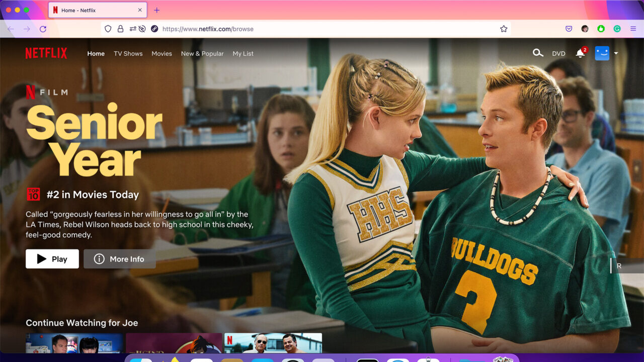The image size is (644, 362).
Task: Play Senior Year
Action: coord(52,259)
